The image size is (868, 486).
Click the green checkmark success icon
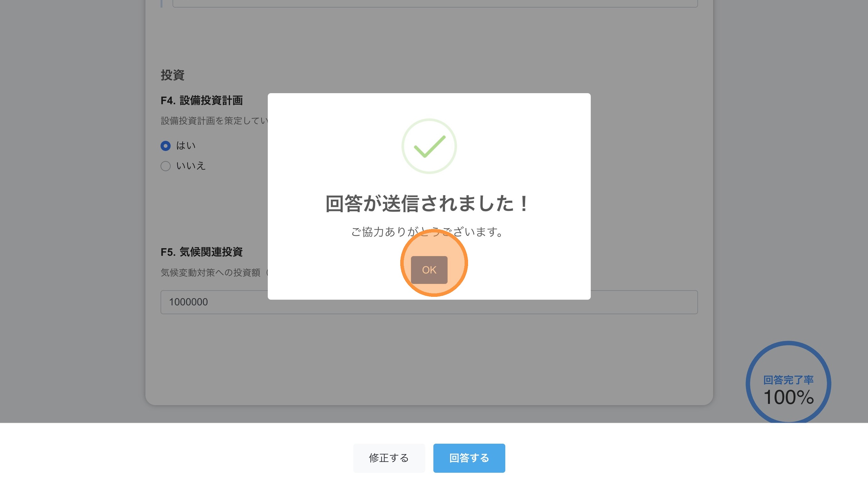tap(429, 146)
